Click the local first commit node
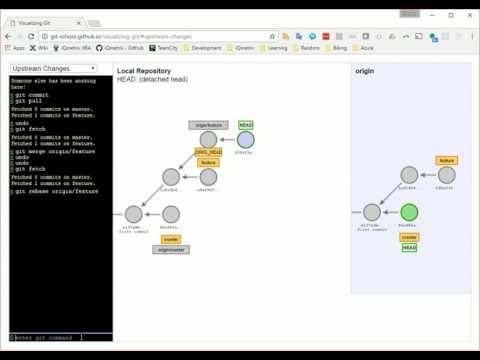 coord(134,214)
